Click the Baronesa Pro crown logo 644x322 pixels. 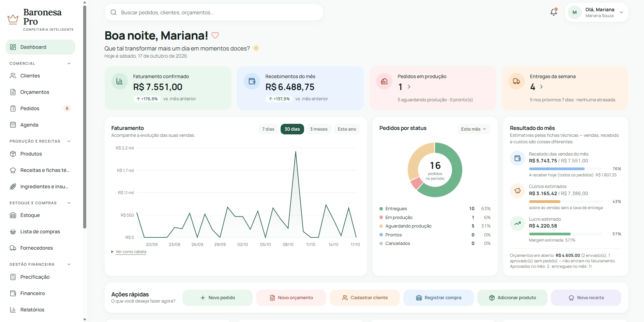click(13, 19)
